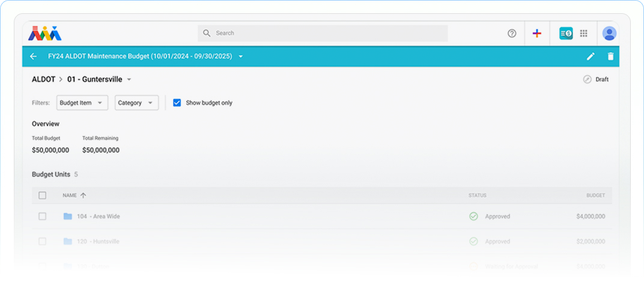Viewport: 644px width, 288px height.
Task: Open the 104 - Area Wide unit
Action: pyautogui.click(x=99, y=216)
